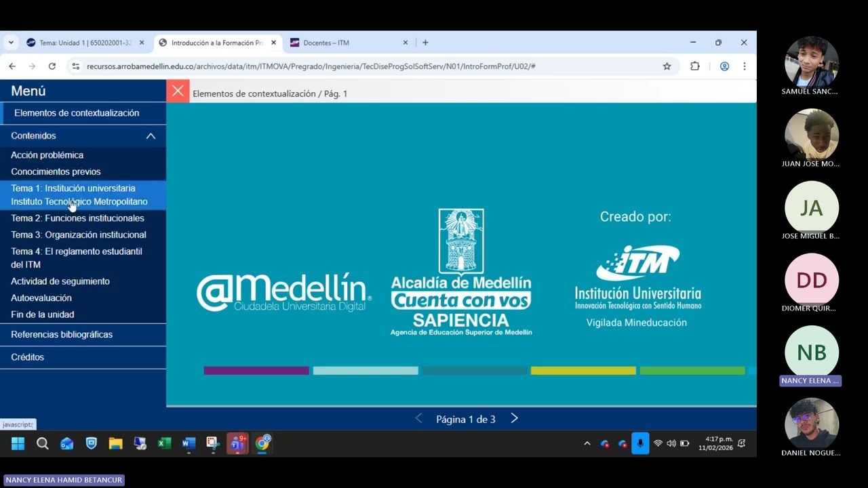Screen dimensions: 868x488
Task: Click the previous page left chevron
Action: (x=418, y=419)
